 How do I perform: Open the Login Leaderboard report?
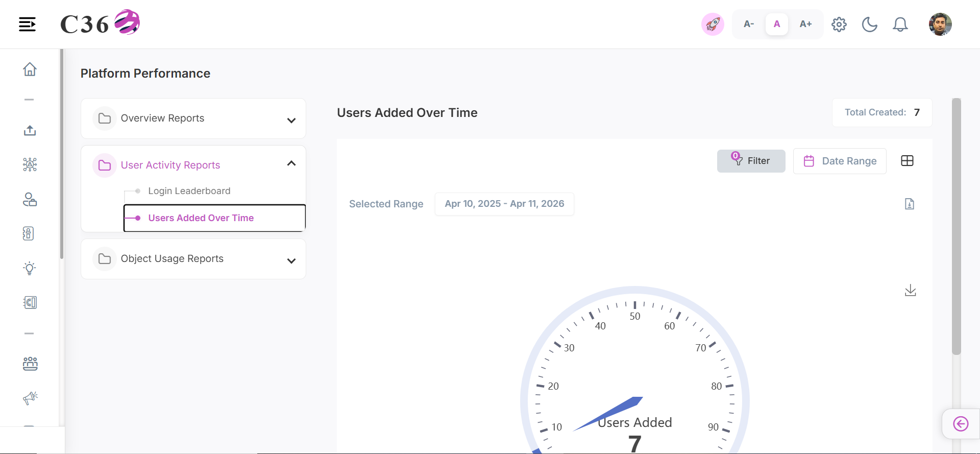coord(189,191)
